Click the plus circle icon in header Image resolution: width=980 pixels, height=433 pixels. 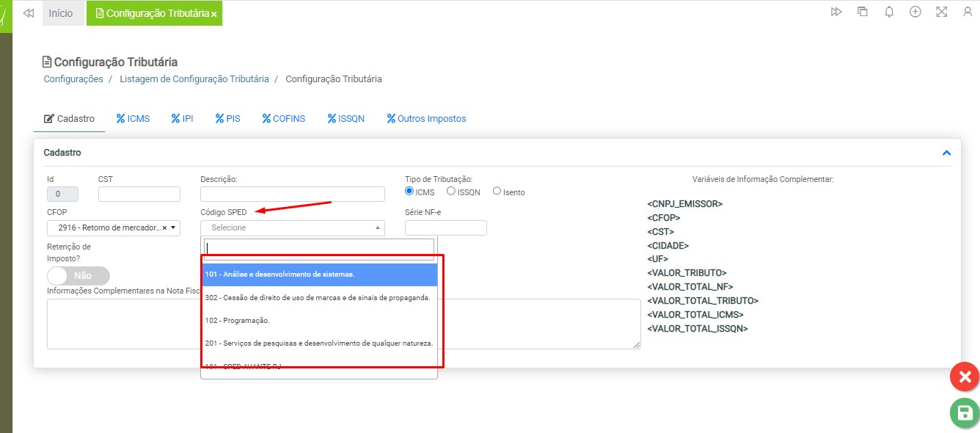[915, 12]
